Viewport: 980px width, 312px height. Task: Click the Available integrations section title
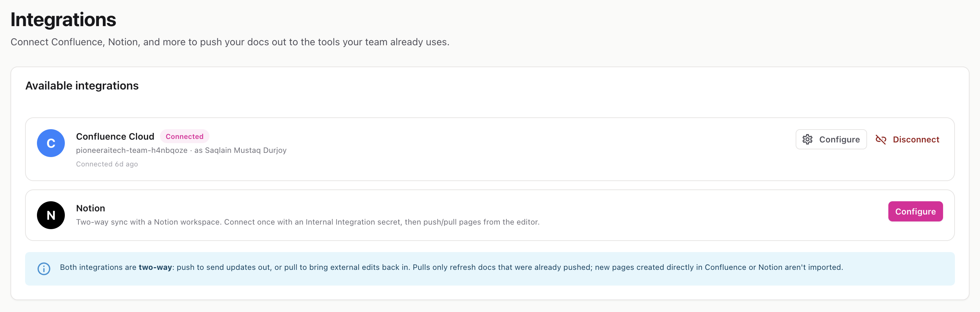click(x=82, y=86)
